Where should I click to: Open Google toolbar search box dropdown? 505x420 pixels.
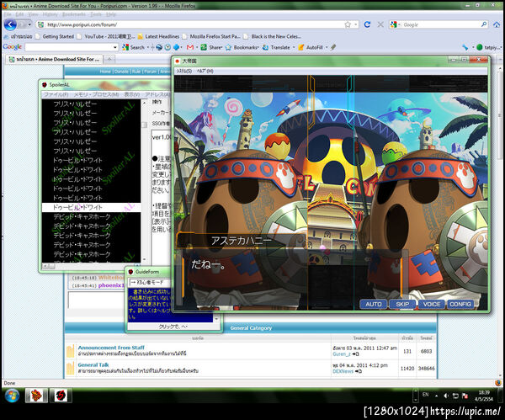(115, 47)
